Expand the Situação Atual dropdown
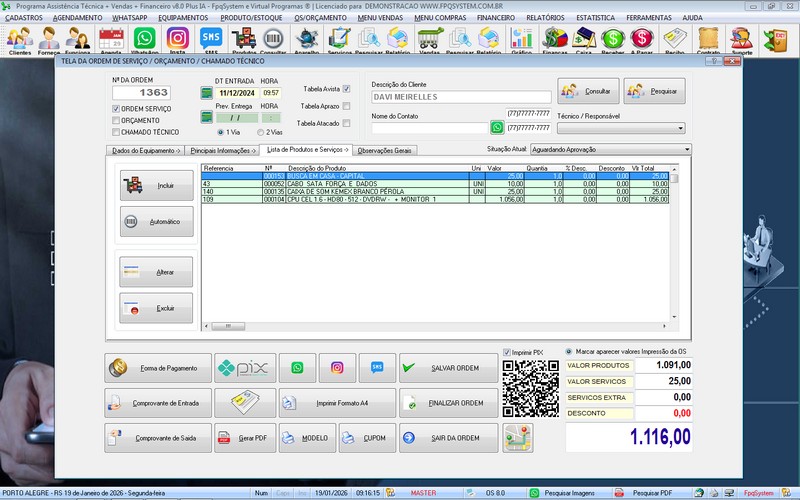The height and width of the screenshot is (500, 800). (687, 149)
